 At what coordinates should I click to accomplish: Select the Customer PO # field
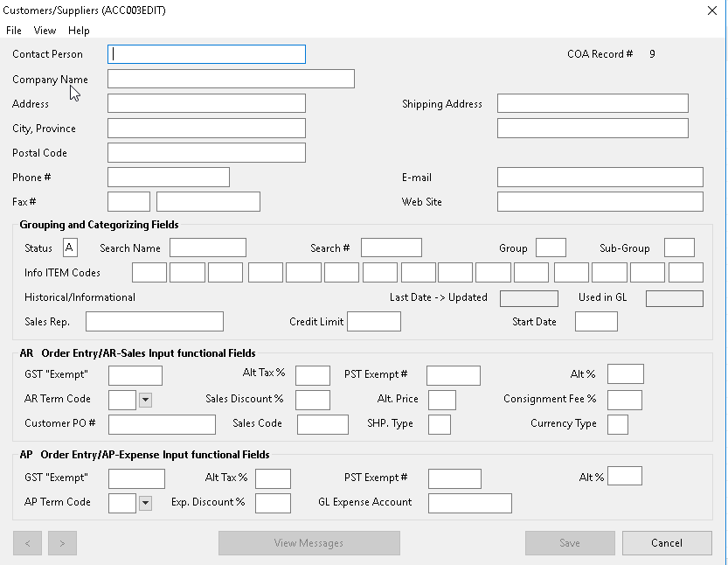pos(162,425)
